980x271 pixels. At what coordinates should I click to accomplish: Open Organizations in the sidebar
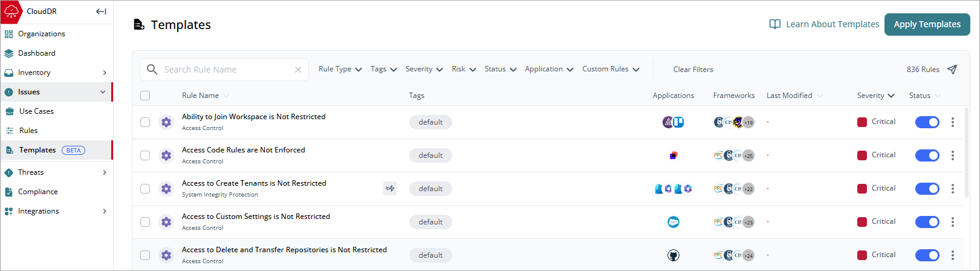coord(56,34)
